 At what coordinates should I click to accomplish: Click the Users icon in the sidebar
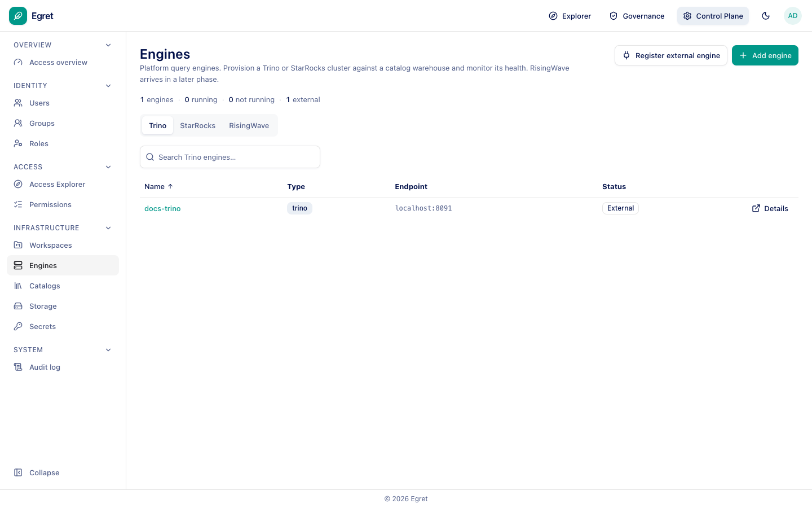(18, 103)
